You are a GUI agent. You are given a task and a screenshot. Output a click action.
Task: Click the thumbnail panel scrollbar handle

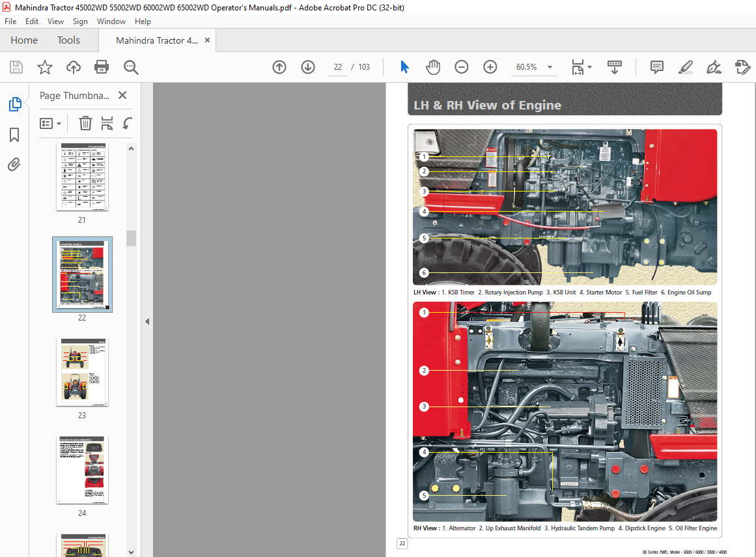tap(131, 238)
